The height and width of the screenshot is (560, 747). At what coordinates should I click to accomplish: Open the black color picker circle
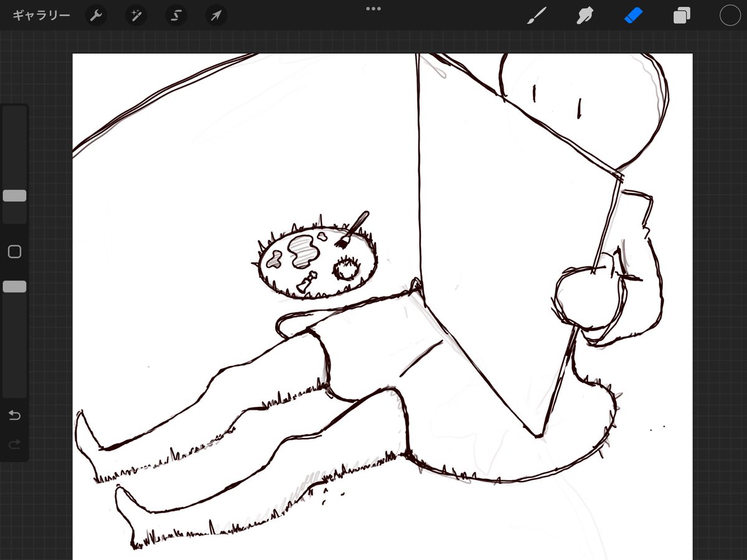(x=730, y=16)
